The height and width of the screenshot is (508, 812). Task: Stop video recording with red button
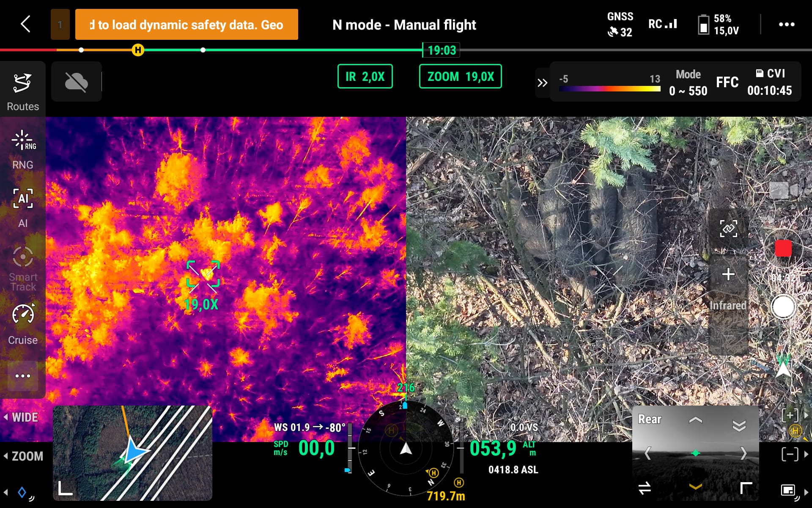[783, 248]
